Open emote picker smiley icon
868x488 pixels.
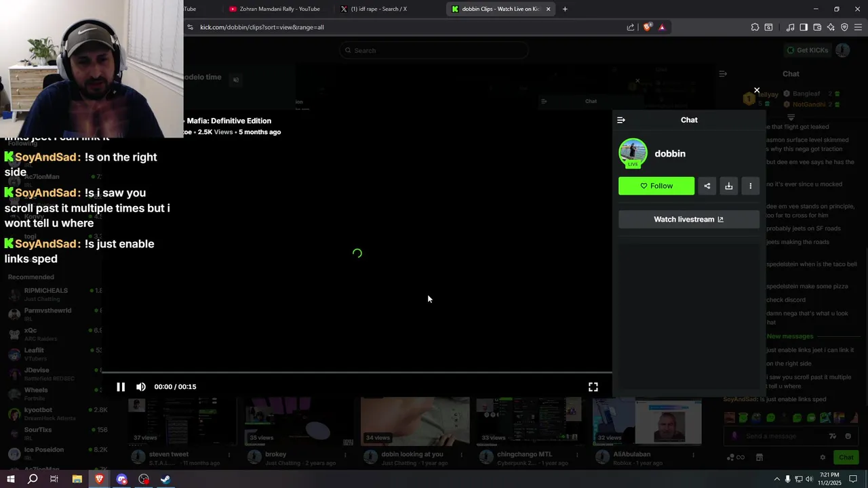coord(848,436)
